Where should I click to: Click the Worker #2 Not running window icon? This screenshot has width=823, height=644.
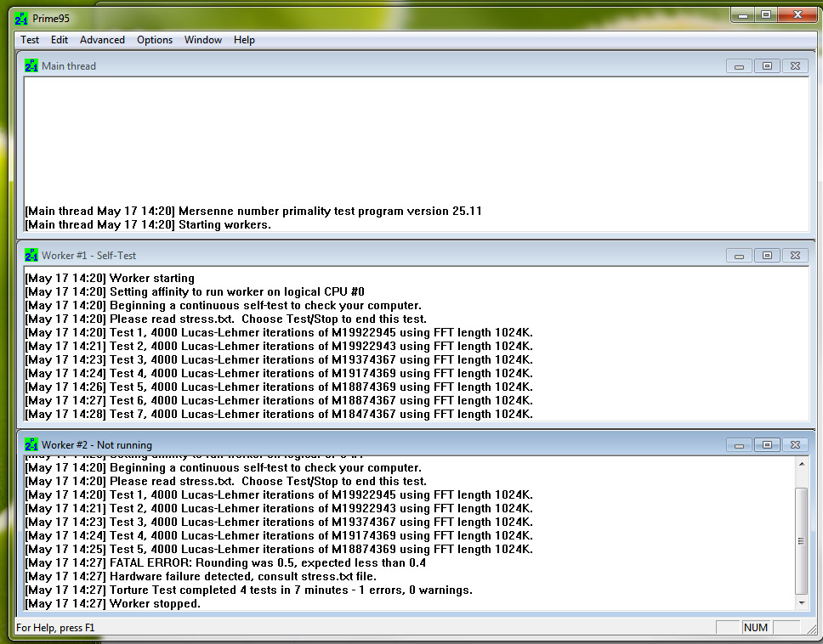point(31,444)
